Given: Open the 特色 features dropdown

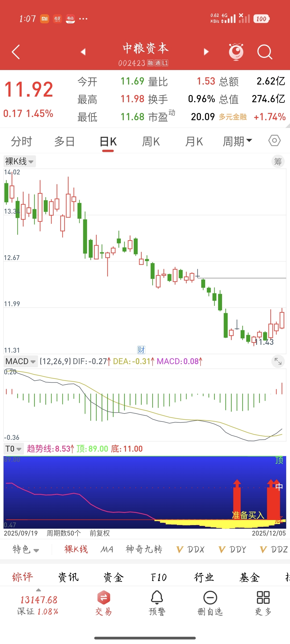Looking at the screenshot, I should pyautogui.click(x=26, y=549).
